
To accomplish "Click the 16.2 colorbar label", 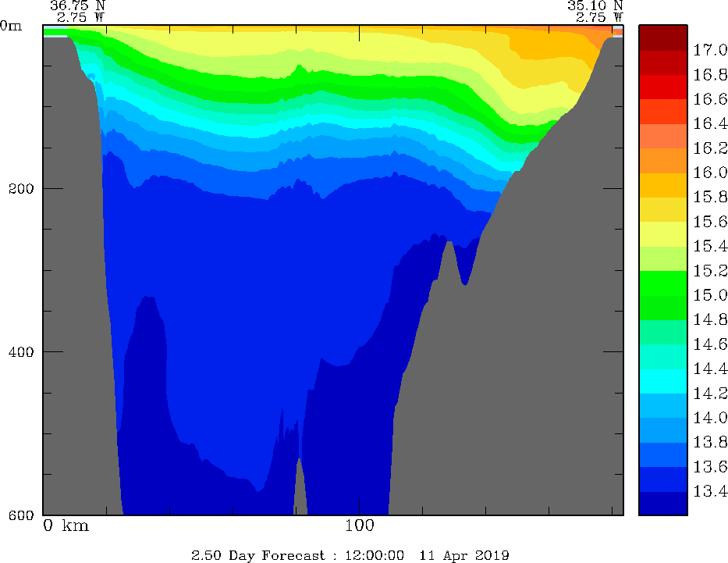I will coord(710,148).
